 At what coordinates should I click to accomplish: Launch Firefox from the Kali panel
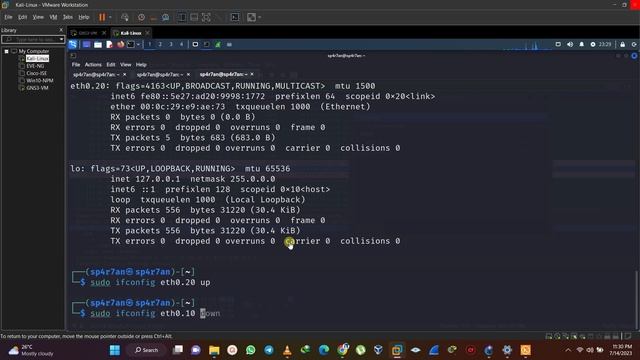click(120, 44)
